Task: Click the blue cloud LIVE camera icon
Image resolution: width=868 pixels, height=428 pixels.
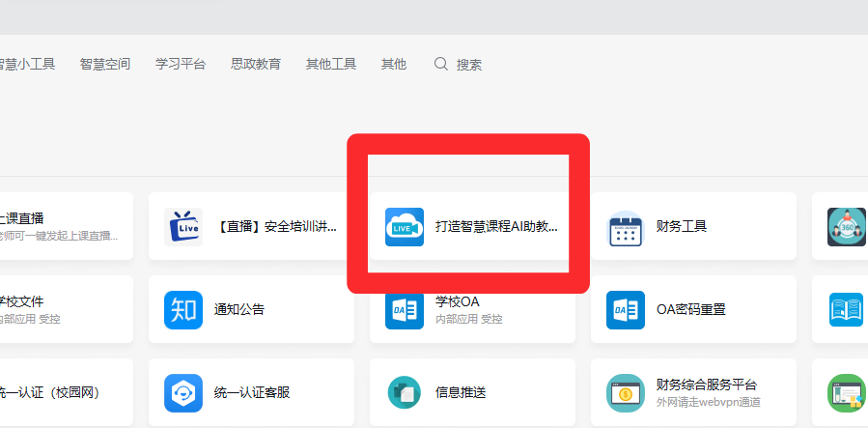Action: click(x=404, y=227)
